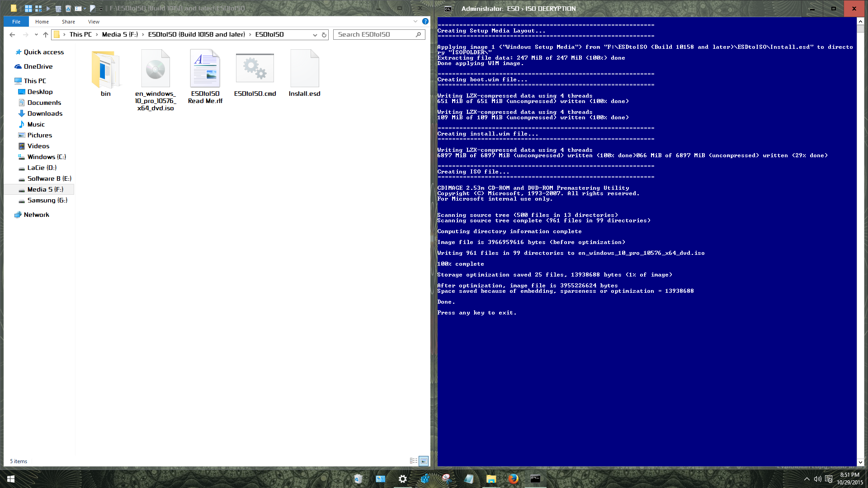Click 'ESDtoISO (Build 10158 and later)' breadcrumb
The height and width of the screenshot is (488, 868).
coord(197,34)
